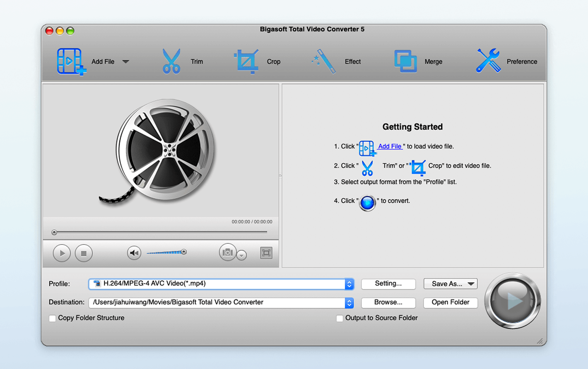The width and height of the screenshot is (588, 369).
Task: Click the playback seek bar handle
Action: (x=54, y=232)
